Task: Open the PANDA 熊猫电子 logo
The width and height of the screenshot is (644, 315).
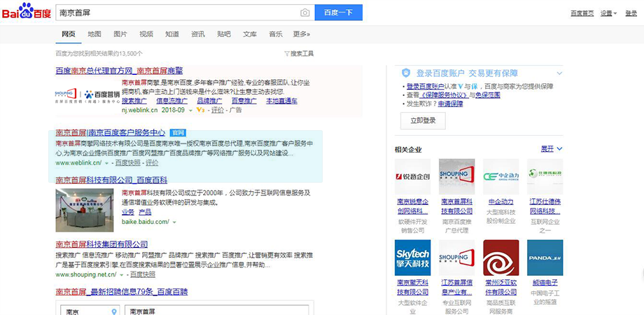Action: tap(545, 258)
